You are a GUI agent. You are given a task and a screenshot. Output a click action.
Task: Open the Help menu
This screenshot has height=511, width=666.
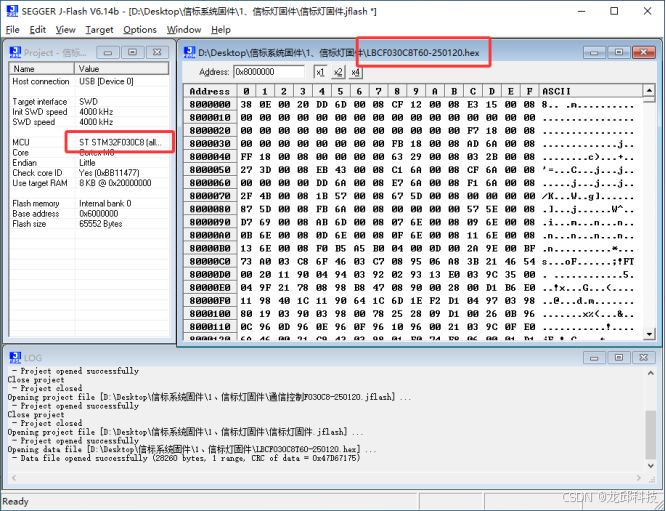221,30
